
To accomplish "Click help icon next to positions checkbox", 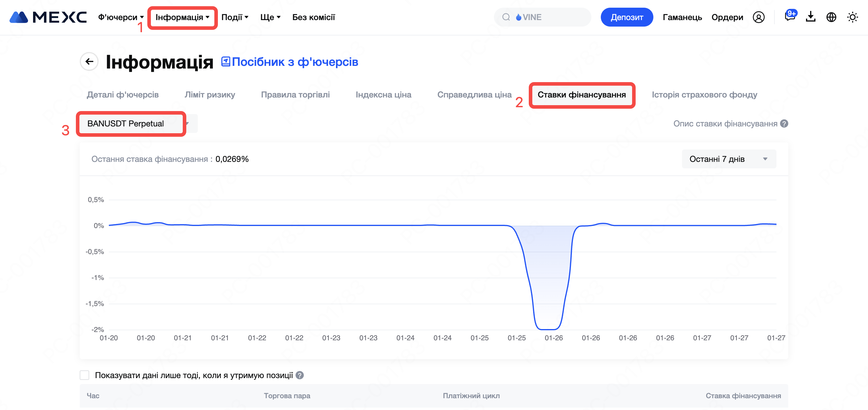I will click(x=300, y=375).
